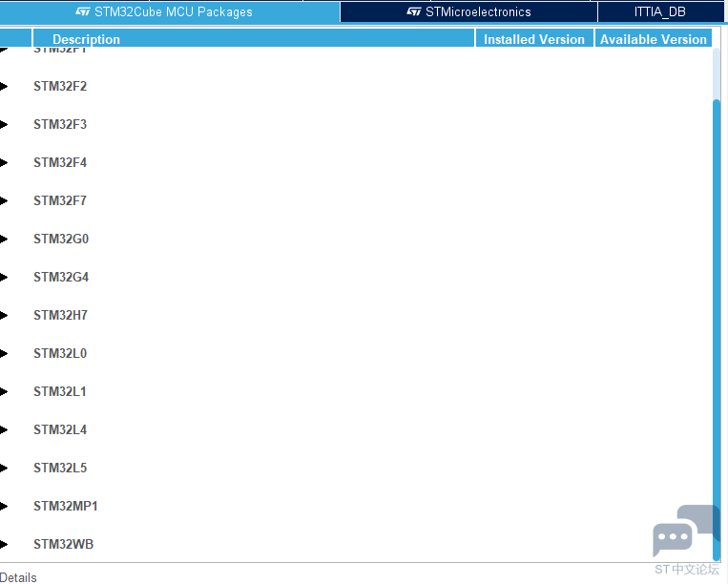Screen dimensions: 728x584
Task: Expand the STM32MP1 package row
Action: point(4,506)
